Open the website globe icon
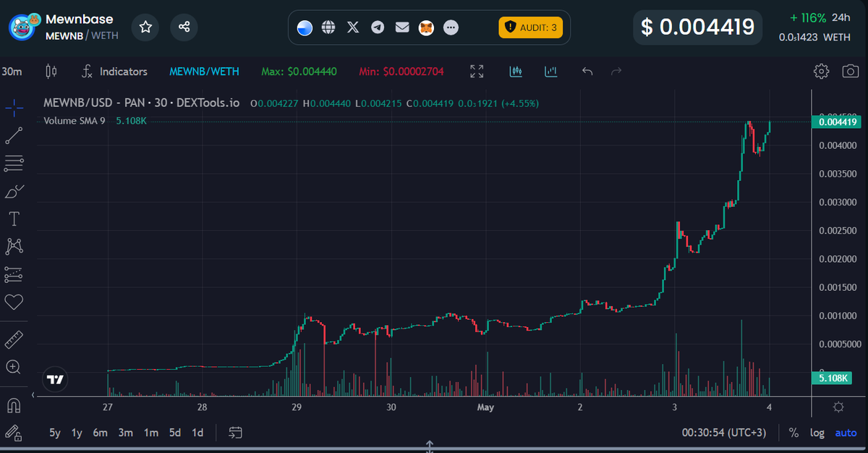This screenshot has width=868, height=453. [x=328, y=27]
